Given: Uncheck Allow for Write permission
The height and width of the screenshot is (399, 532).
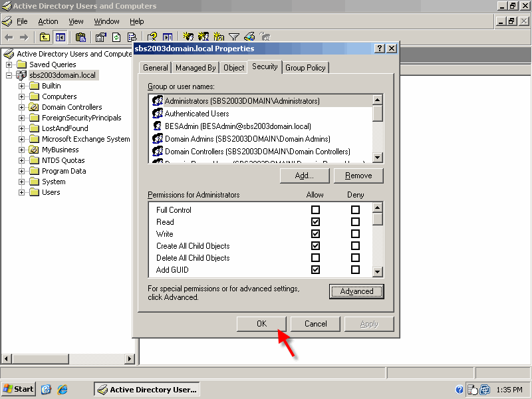Looking at the screenshot, I should click(x=315, y=234).
